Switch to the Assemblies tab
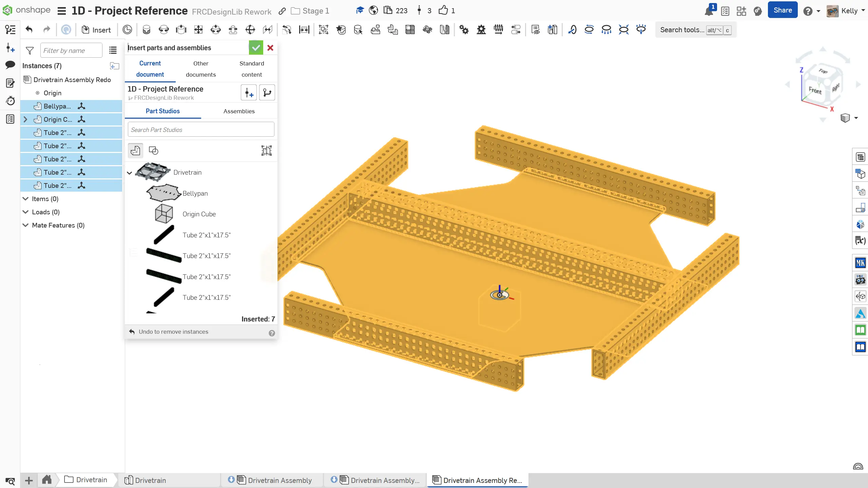This screenshot has height=488, width=868. (x=239, y=111)
